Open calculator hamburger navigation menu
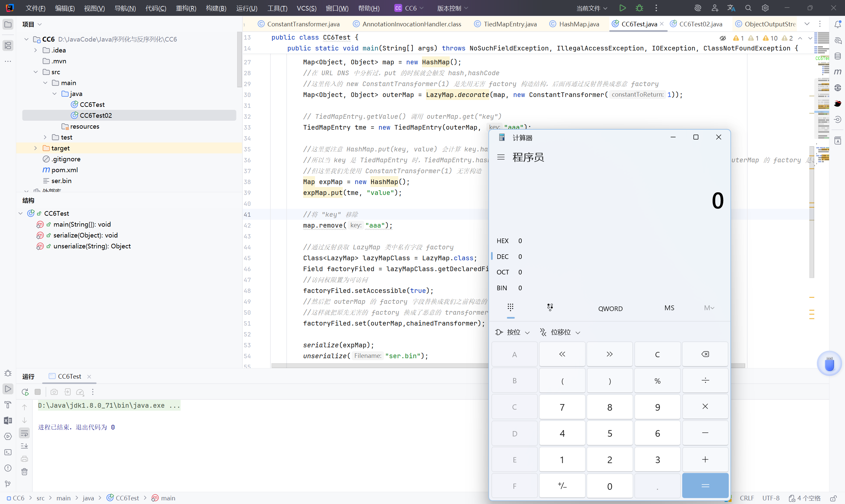This screenshot has height=504, width=845. [501, 157]
